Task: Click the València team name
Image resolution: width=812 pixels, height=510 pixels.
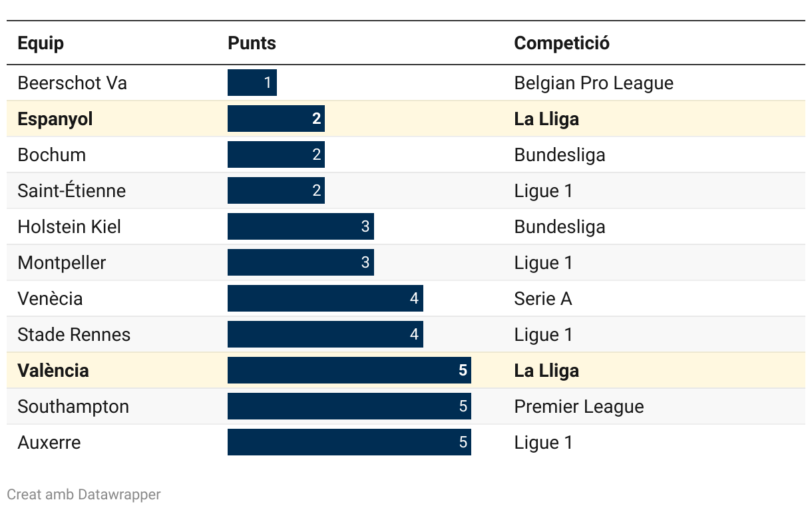Action: [53, 371]
